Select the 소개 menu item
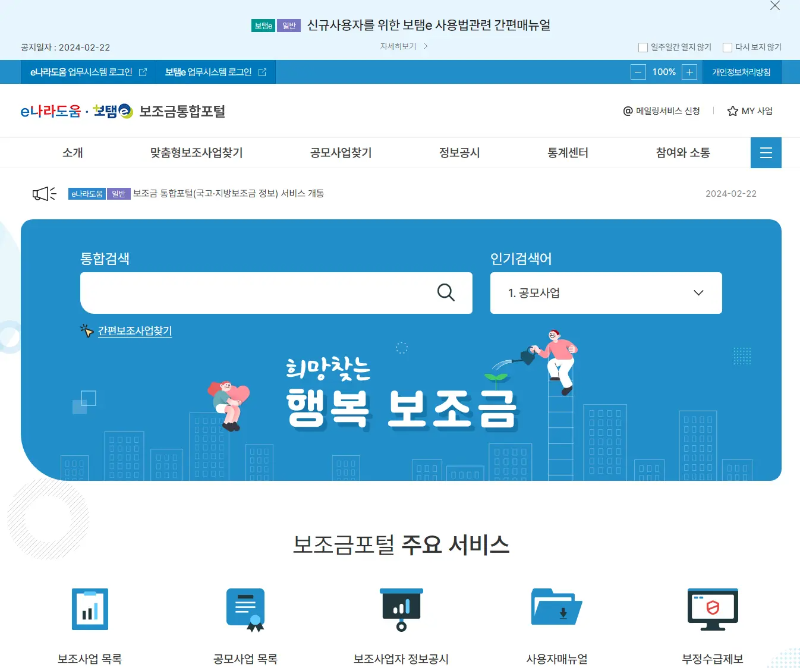Image resolution: width=800 pixels, height=668 pixels. tap(72, 152)
